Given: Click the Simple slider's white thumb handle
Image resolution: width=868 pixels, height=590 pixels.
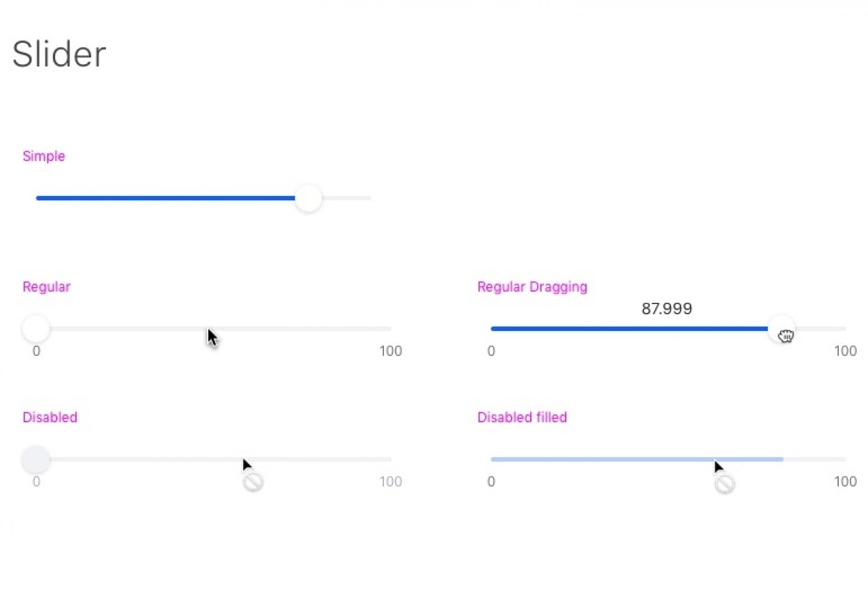Looking at the screenshot, I should [x=309, y=198].
